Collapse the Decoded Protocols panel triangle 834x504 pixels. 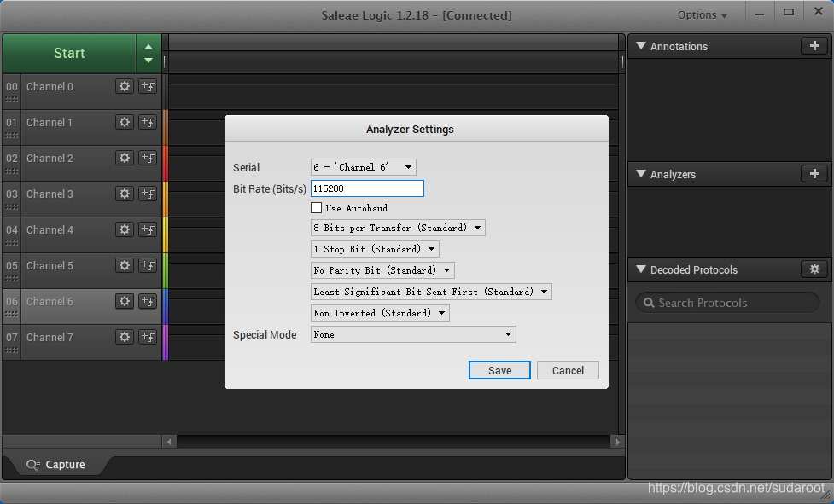(641, 269)
